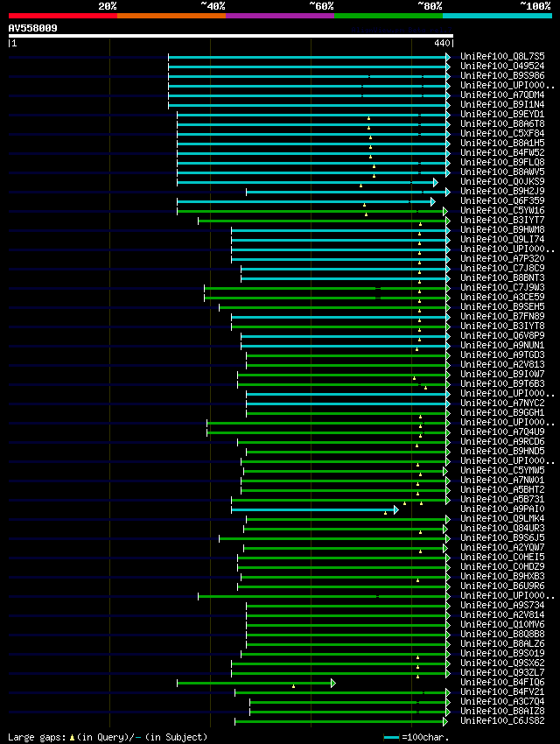Click the UniRef100_C5XF84 label
The height and width of the screenshot is (744, 560).
(x=502, y=133)
